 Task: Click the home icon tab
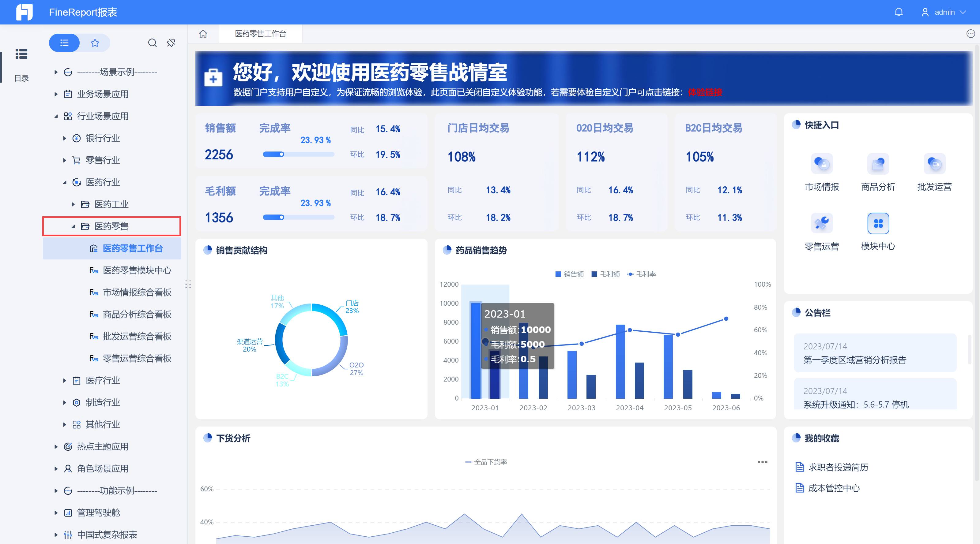(203, 34)
